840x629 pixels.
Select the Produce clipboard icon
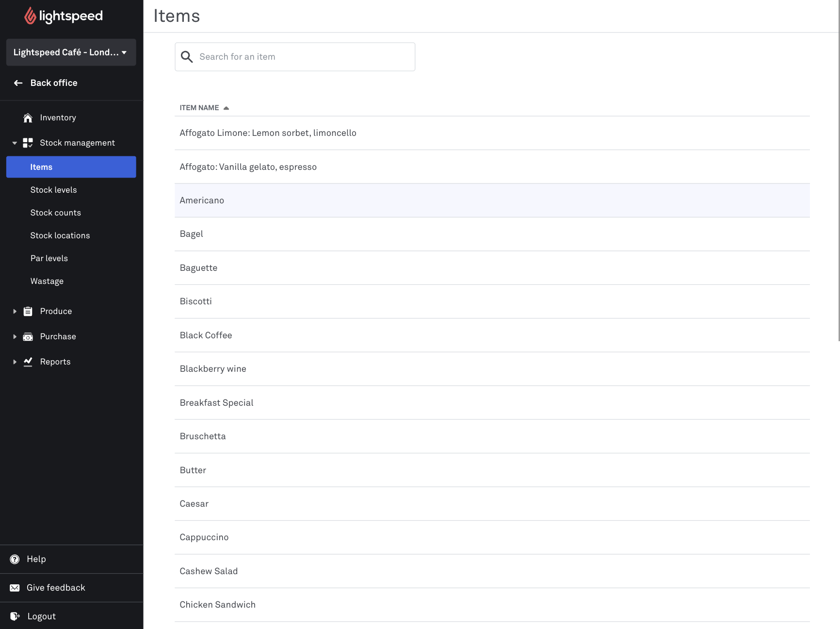[28, 311]
